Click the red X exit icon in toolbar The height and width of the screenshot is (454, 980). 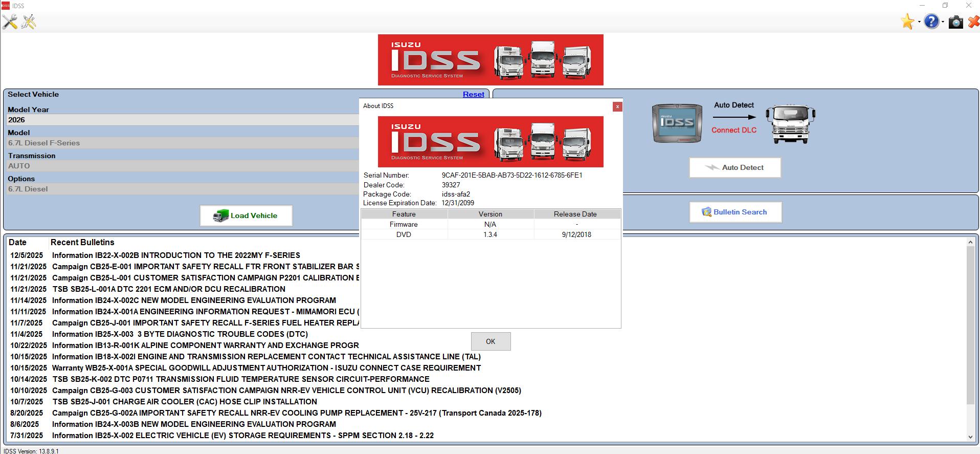tap(973, 22)
